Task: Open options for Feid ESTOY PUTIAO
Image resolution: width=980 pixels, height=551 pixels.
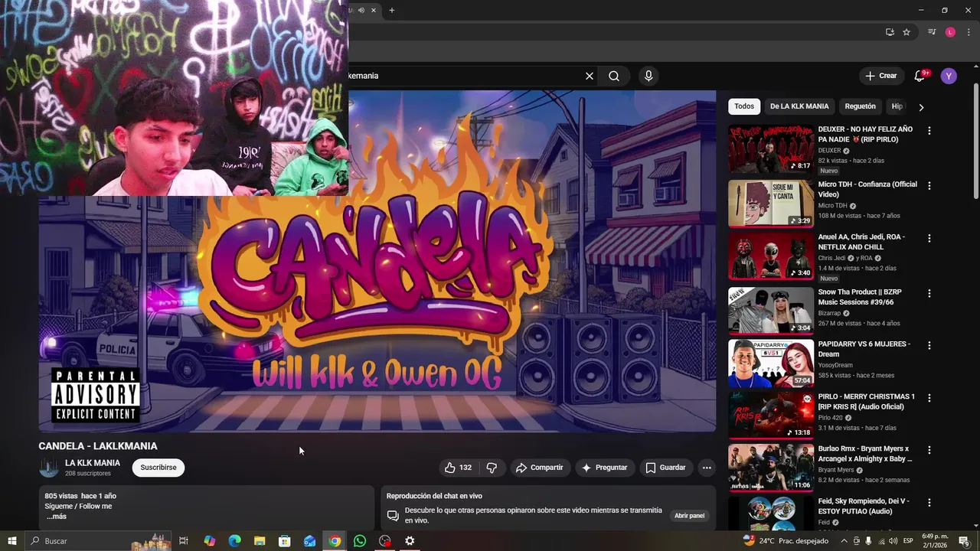Action: [x=929, y=503]
